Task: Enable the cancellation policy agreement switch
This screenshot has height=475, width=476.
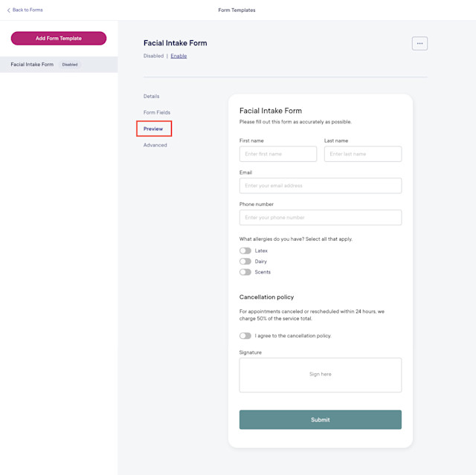Action: pos(245,335)
